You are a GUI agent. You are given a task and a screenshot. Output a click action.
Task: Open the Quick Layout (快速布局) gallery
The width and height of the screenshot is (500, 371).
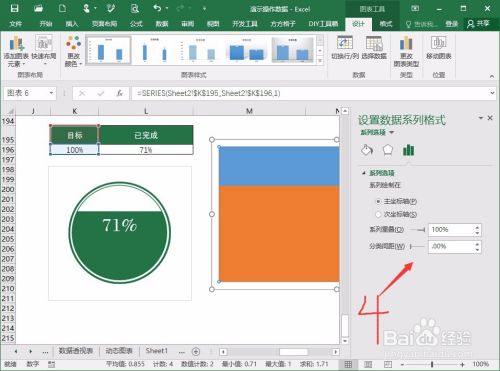[44, 50]
